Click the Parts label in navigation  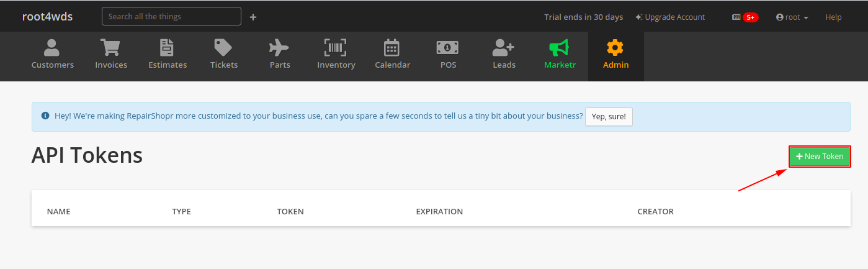pos(280,65)
